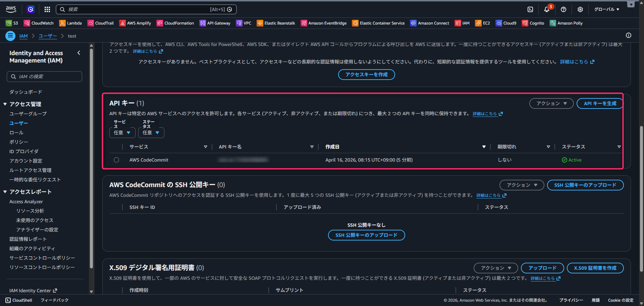Open the S3 shortcut

12,23
